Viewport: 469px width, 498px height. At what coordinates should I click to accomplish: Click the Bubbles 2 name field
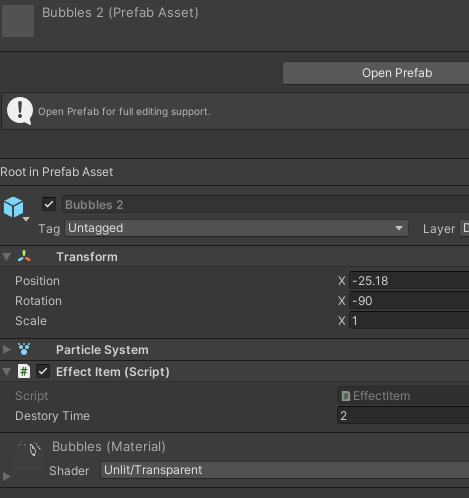[x=265, y=204]
